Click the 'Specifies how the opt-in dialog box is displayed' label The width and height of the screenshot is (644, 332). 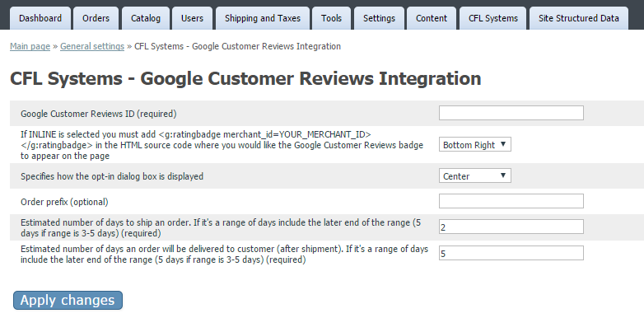112,176
